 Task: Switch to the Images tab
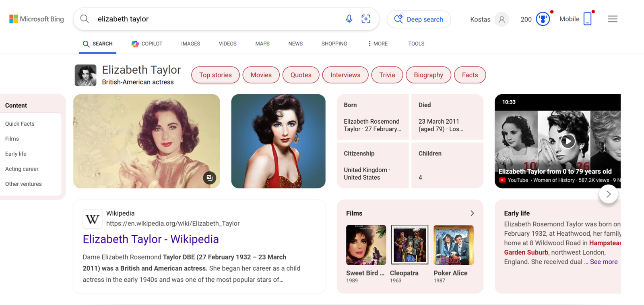(190, 44)
